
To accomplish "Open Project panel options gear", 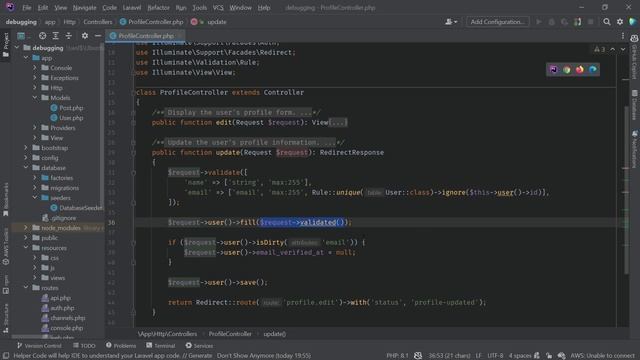I will click(85, 36).
